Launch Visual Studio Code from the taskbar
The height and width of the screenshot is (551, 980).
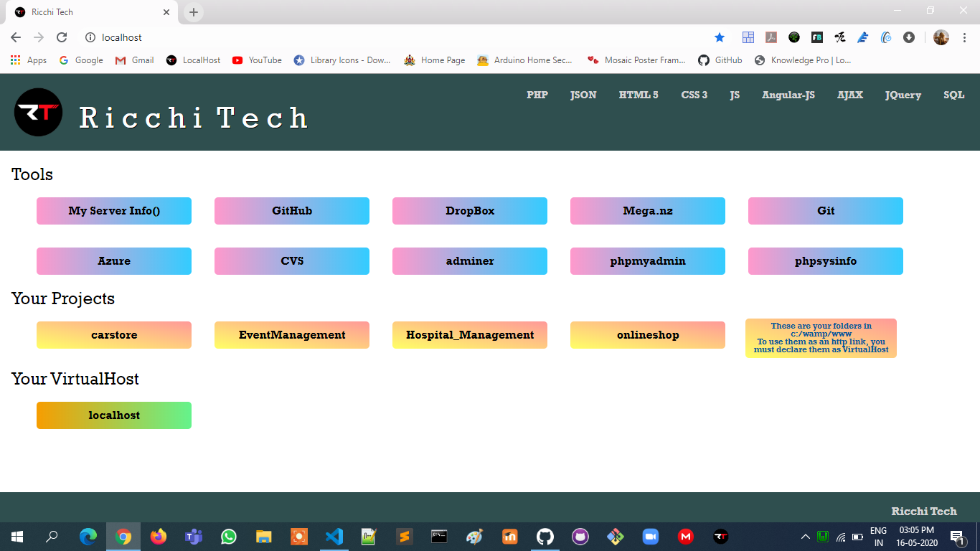click(334, 536)
